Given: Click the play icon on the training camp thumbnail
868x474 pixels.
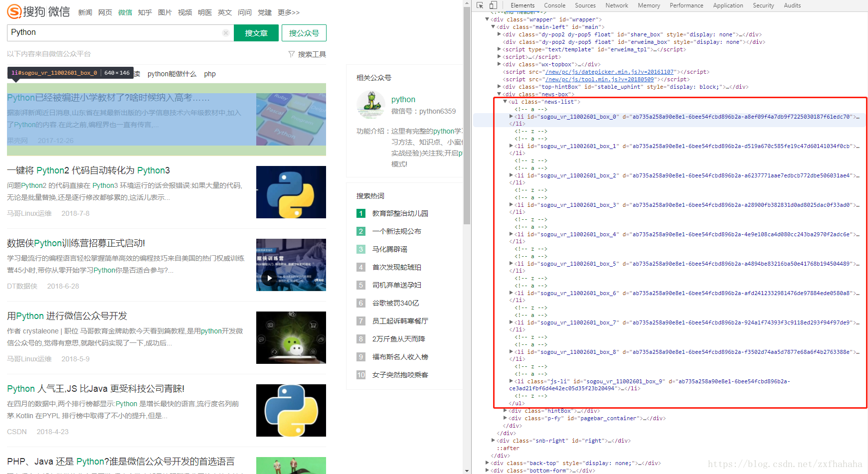Looking at the screenshot, I should pos(269,278).
